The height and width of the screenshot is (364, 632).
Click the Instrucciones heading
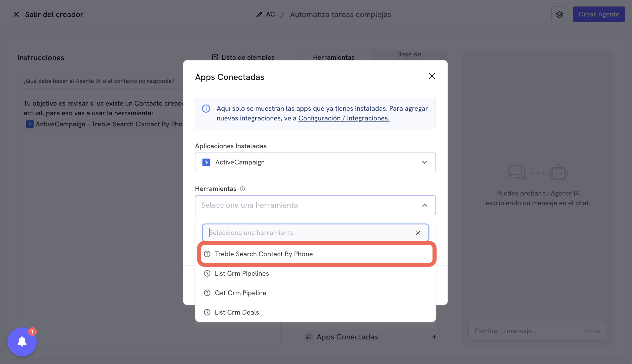pyautogui.click(x=41, y=58)
